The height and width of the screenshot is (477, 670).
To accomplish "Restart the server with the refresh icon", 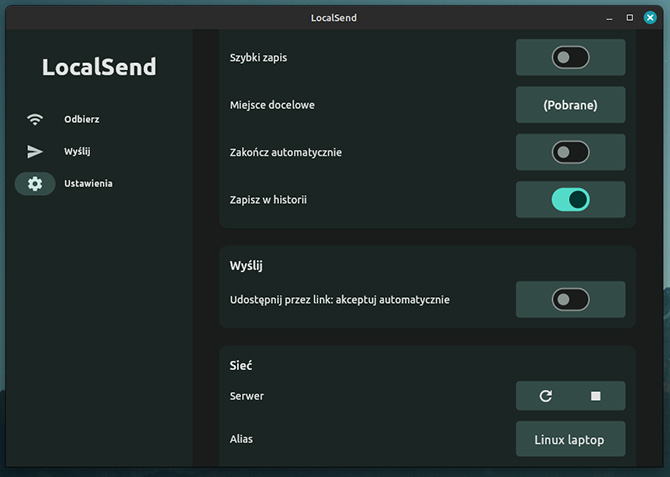I will point(546,396).
